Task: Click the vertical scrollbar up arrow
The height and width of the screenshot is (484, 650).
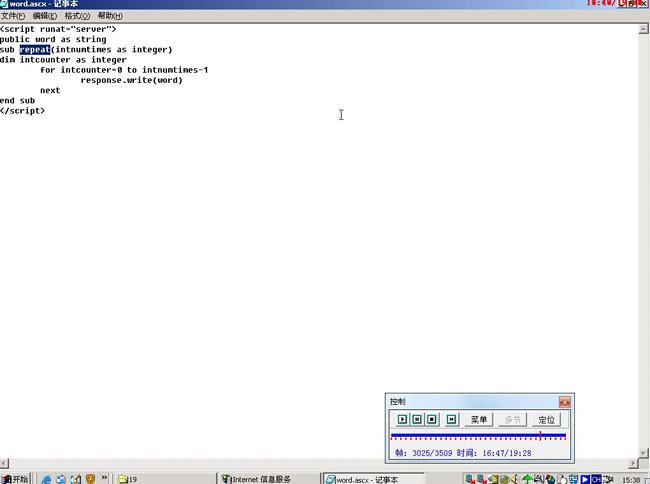Action: [x=643, y=29]
